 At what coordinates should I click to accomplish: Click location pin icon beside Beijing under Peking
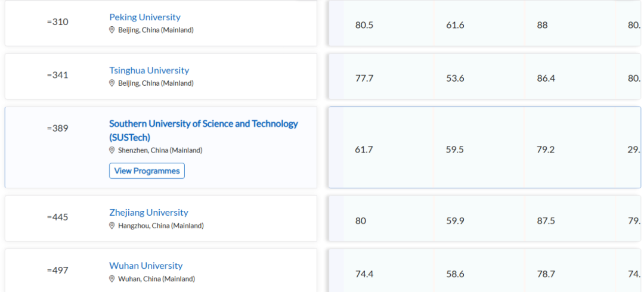tap(112, 30)
